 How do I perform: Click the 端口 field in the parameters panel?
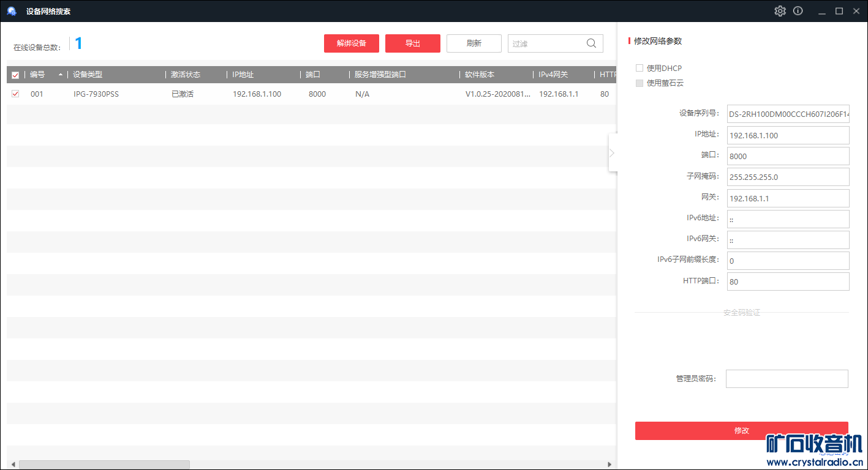pos(788,156)
